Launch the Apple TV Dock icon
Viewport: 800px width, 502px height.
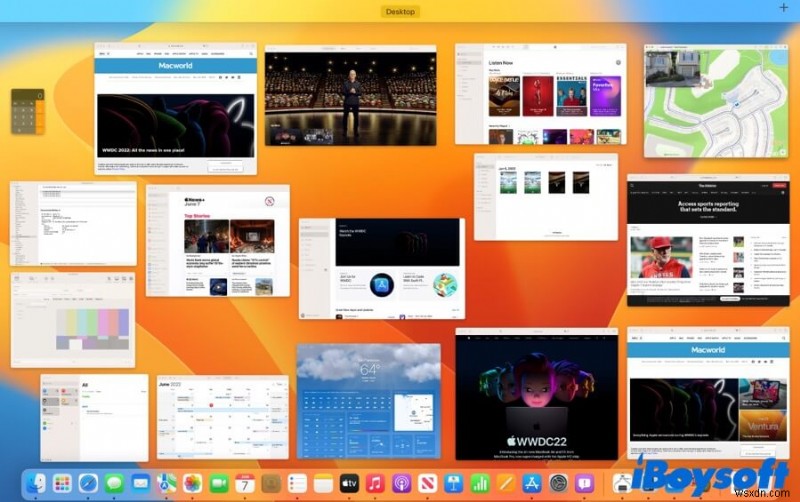[x=349, y=483]
